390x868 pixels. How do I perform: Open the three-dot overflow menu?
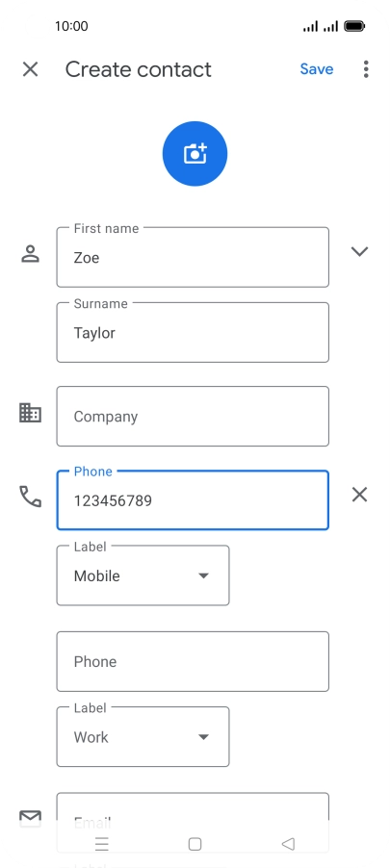pos(366,69)
